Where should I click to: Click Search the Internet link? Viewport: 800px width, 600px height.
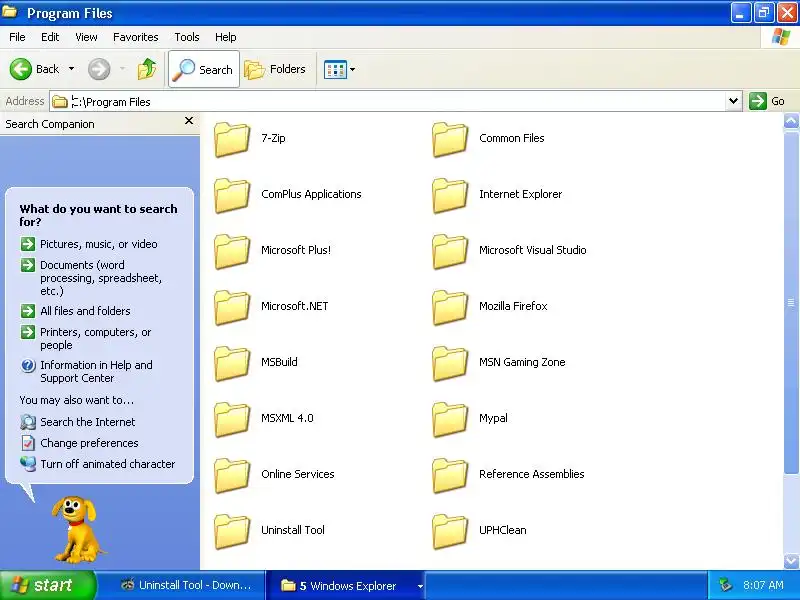(78, 422)
